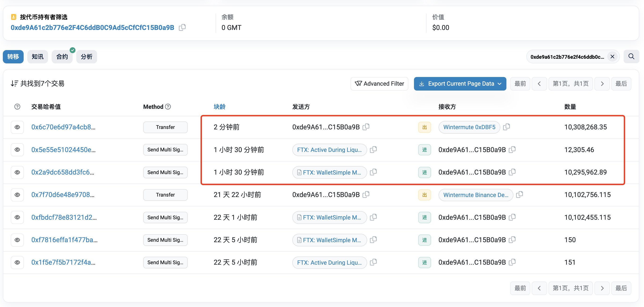Click the 出 badge in the Wintermute 0xDBF5 row
This screenshot has width=644, height=307.
(424, 127)
